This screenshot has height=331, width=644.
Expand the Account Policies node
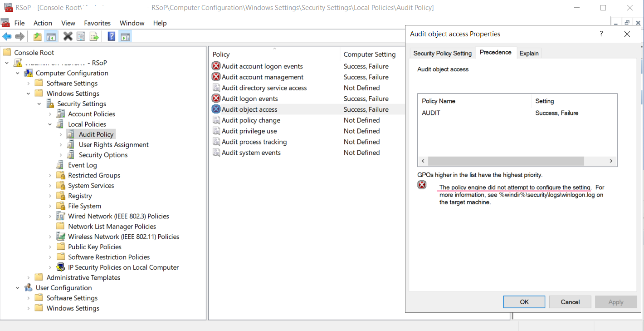click(50, 114)
